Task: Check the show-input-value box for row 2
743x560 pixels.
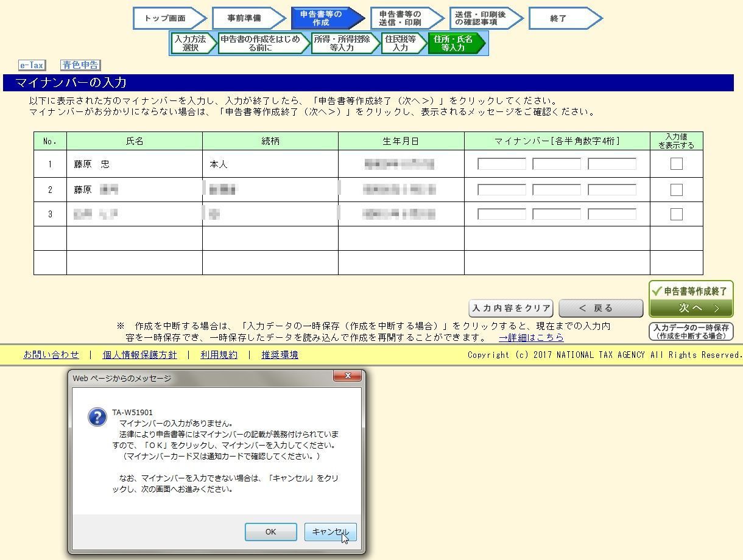Action: (676, 190)
